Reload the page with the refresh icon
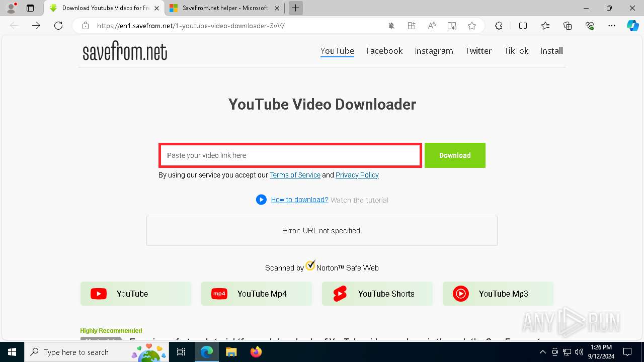 pyautogui.click(x=58, y=26)
